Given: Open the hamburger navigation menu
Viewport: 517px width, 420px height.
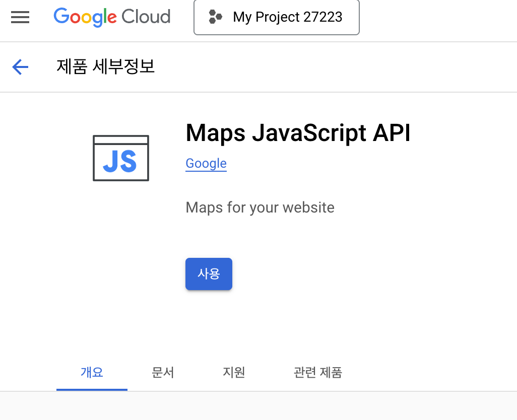Looking at the screenshot, I should tap(20, 17).
